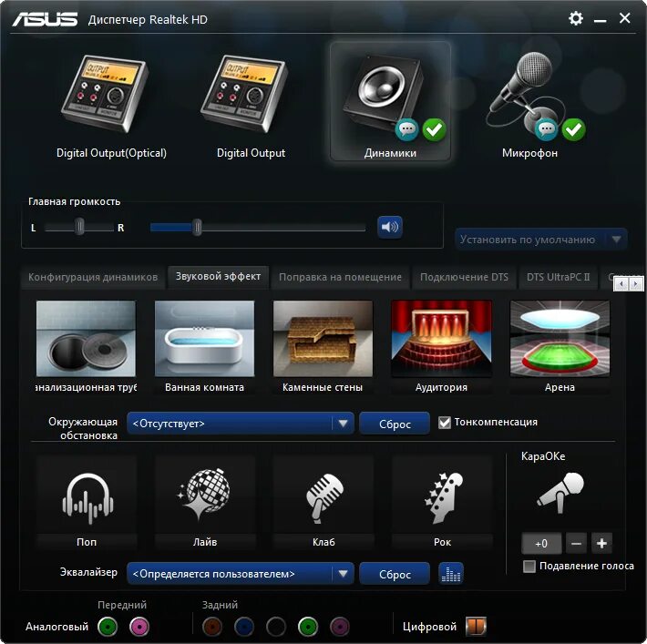Click green checkmark badge on Динамики
This screenshot has height=644, width=647.
434,129
